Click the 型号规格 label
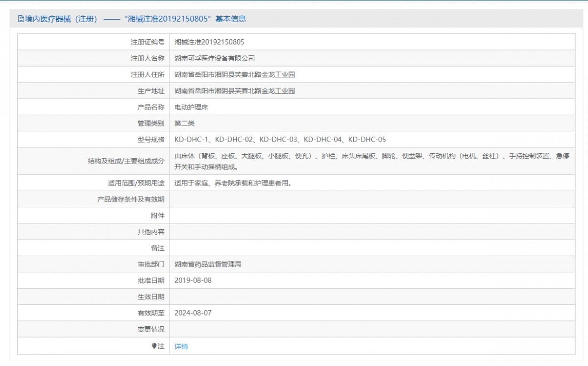 (x=151, y=139)
